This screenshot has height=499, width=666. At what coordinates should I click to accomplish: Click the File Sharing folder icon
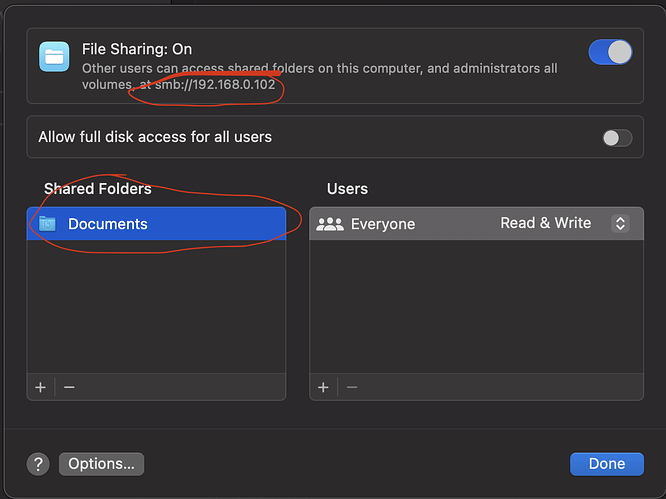pyautogui.click(x=54, y=56)
